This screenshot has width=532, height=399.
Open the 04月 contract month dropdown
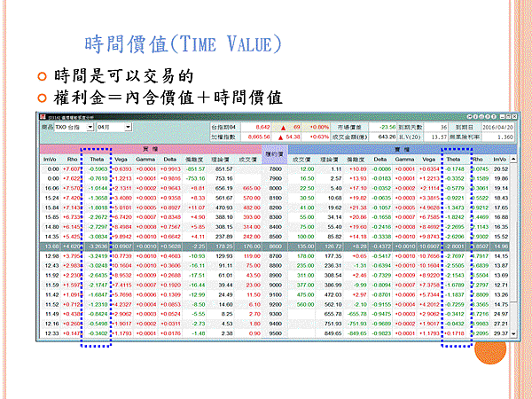coord(128,127)
